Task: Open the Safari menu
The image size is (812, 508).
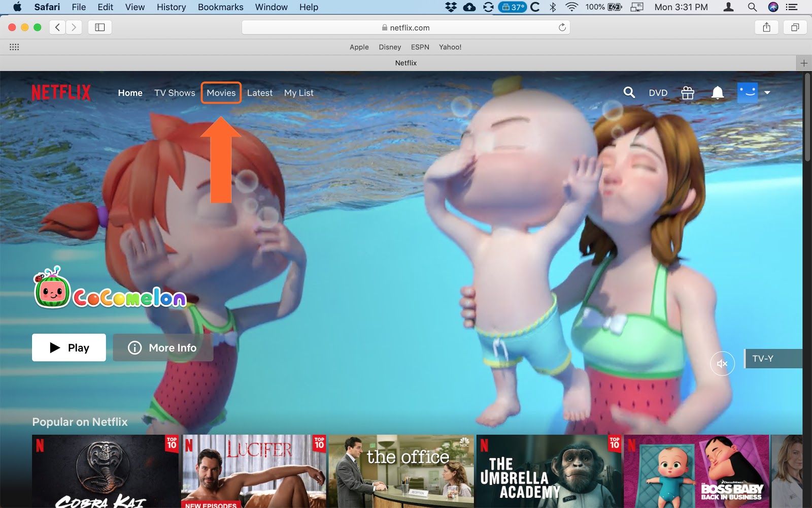Action: (47, 7)
